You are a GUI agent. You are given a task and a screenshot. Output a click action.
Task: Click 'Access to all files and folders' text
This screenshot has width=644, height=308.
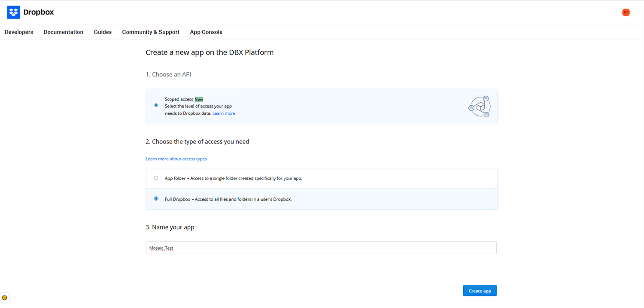[x=243, y=199]
